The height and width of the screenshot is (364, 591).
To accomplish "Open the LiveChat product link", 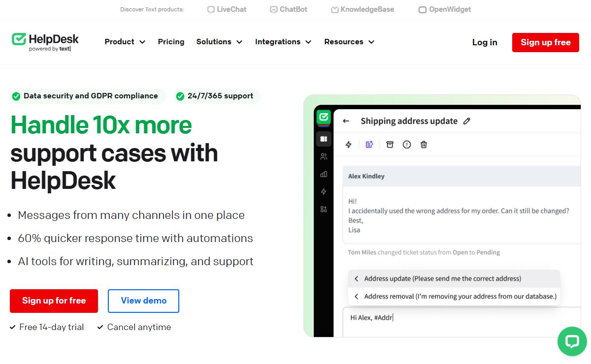I will pos(227,9).
